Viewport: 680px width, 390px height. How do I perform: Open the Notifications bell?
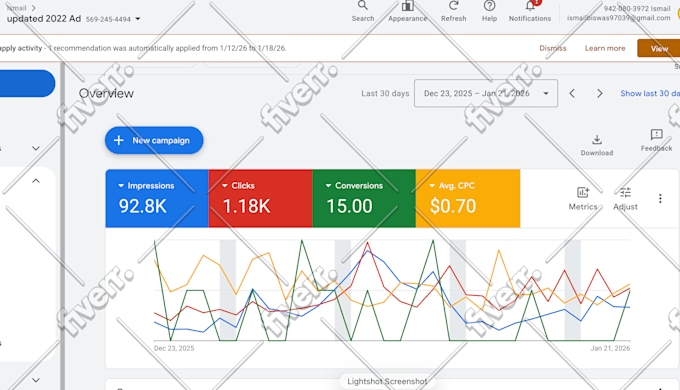(x=530, y=12)
